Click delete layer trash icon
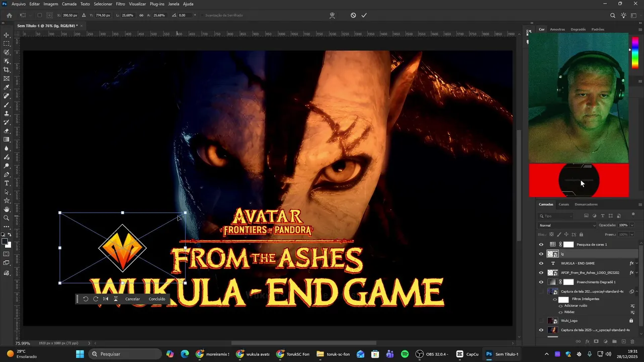 pyautogui.click(x=632, y=341)
